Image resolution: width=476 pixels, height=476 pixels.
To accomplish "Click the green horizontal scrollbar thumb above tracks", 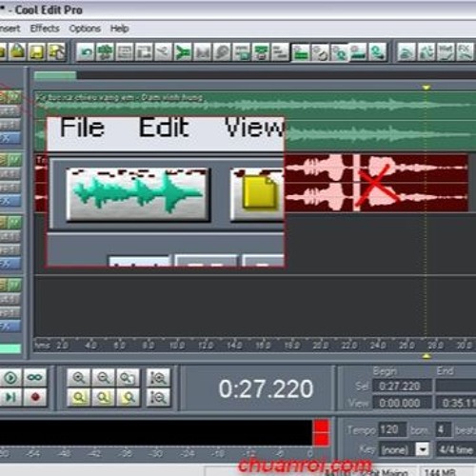I will click(x=55, y=75).
